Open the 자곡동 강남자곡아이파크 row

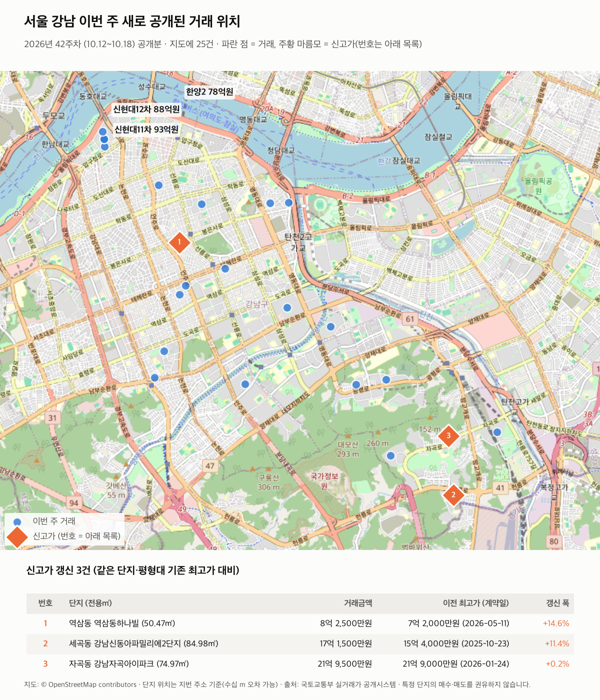[300, 664]
